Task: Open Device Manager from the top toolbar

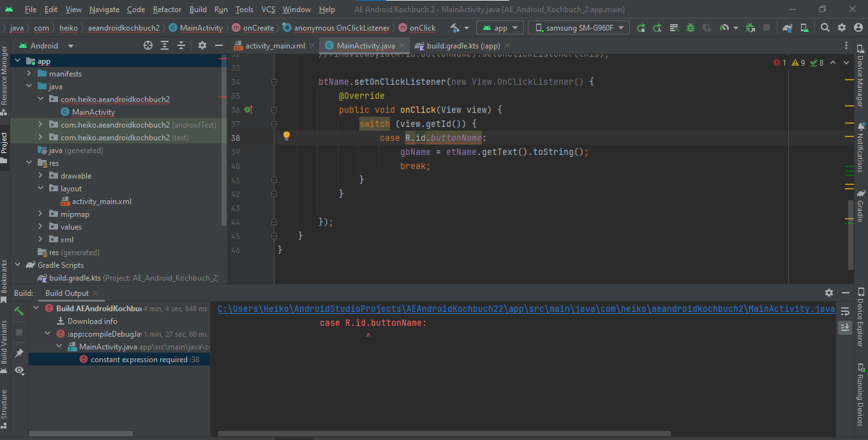Action: tap(805, 28)
